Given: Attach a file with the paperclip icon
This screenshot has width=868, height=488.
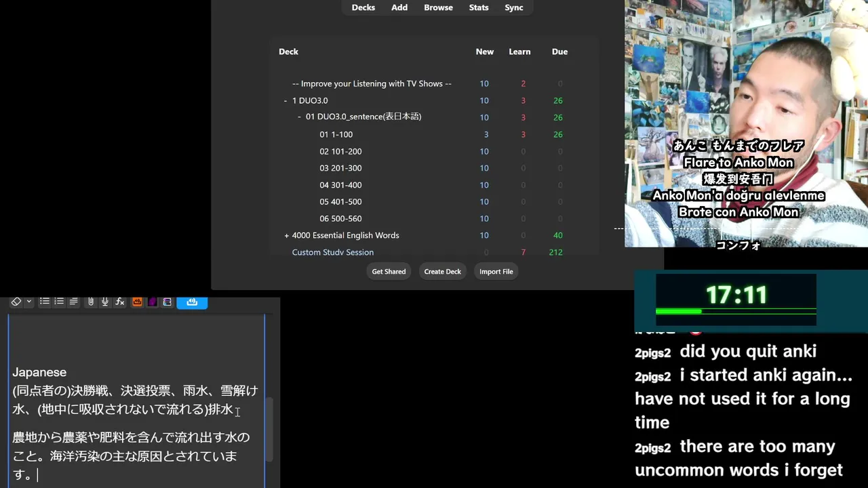Looking at the screenshot, I should [90, 302].
